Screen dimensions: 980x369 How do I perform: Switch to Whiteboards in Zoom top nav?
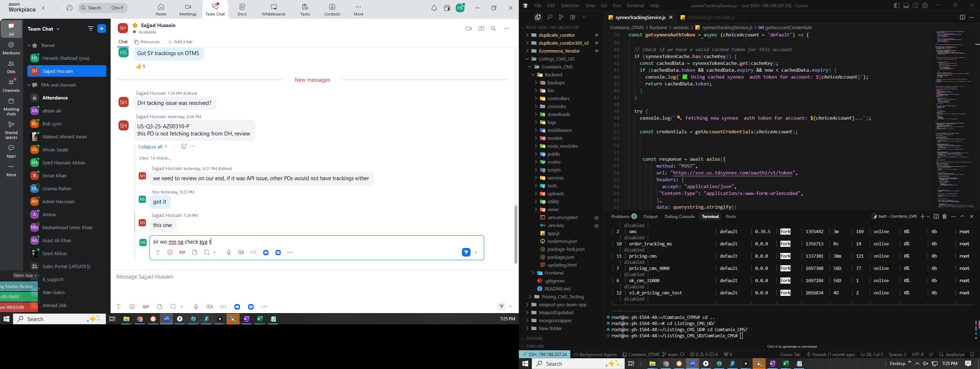273,10
